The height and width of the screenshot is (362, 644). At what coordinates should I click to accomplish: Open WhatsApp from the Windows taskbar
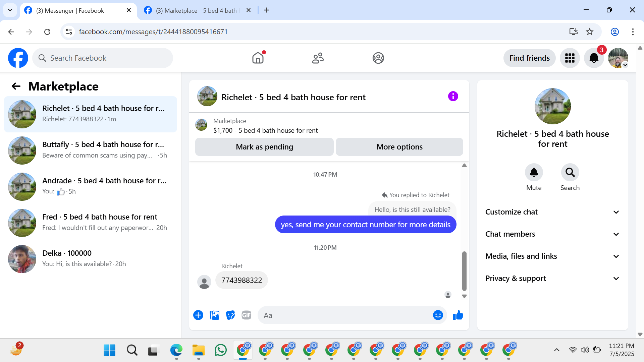[x=220, y=350]
